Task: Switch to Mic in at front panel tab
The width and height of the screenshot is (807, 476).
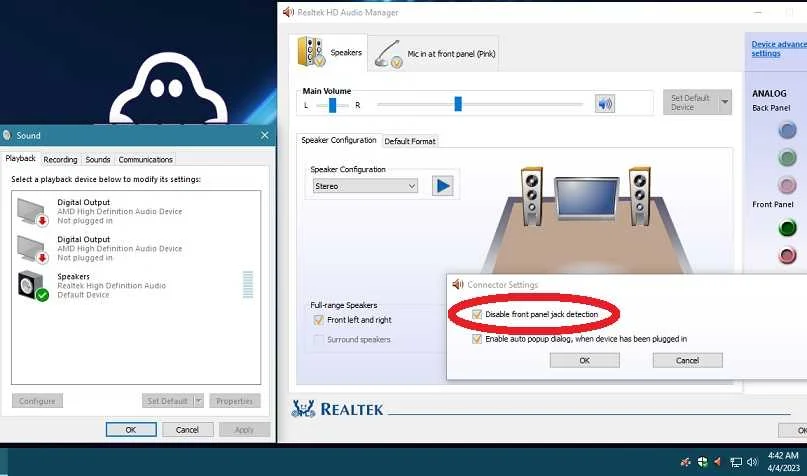Action: 433,54
